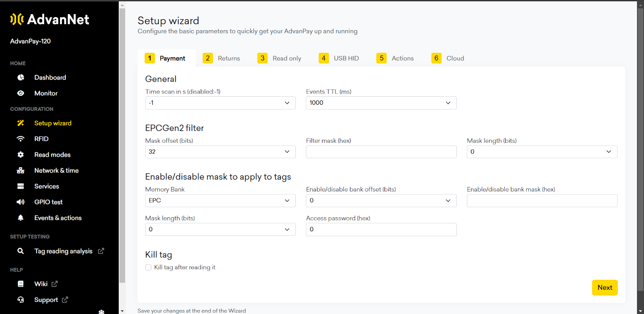
Task: Open the Support link in sidebar
Action: click(46, 300)
